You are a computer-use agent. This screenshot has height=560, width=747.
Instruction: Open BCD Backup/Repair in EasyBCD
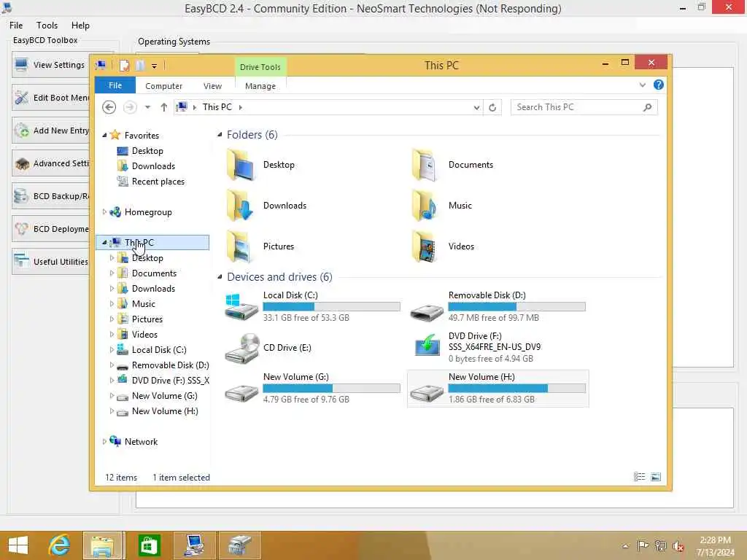51,196
